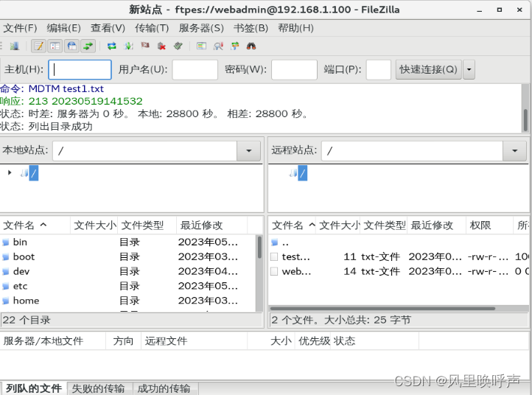Select local bin folder
This screenshot has width=532, height=395.
point(127,242)
